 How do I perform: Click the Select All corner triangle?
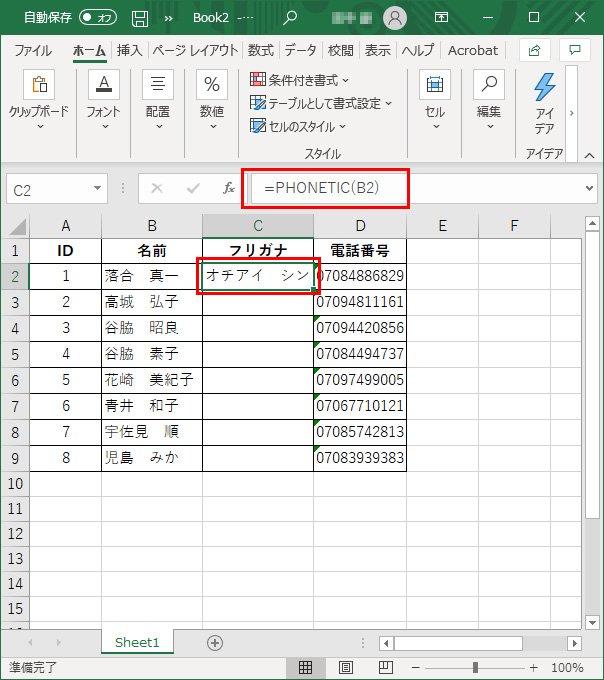click(x=16, y=226)
